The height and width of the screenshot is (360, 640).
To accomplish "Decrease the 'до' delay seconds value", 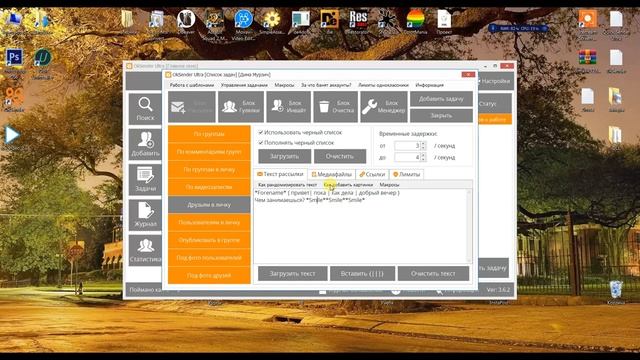I will pos(423,159).
